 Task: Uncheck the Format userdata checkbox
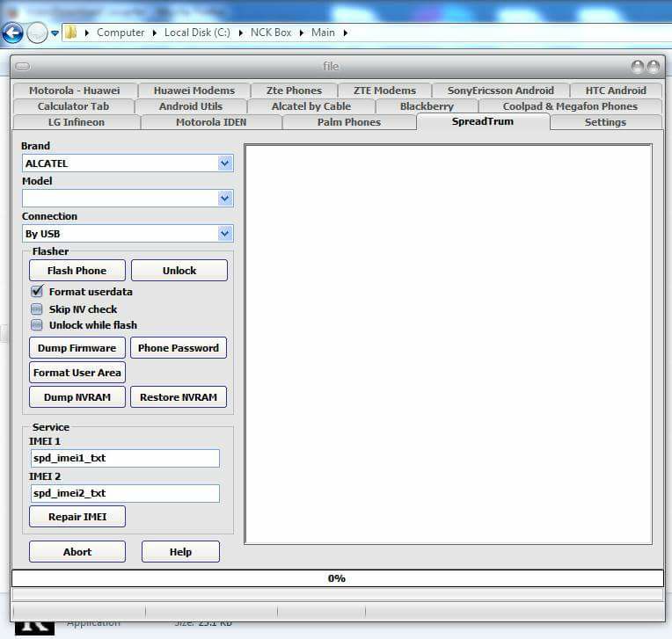(37, 292)
